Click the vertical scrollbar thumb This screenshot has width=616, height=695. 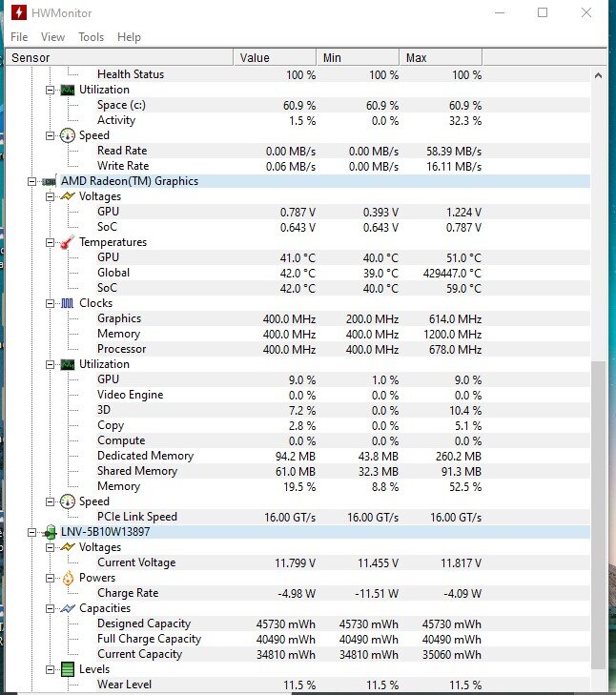click(x=598, y=515)
